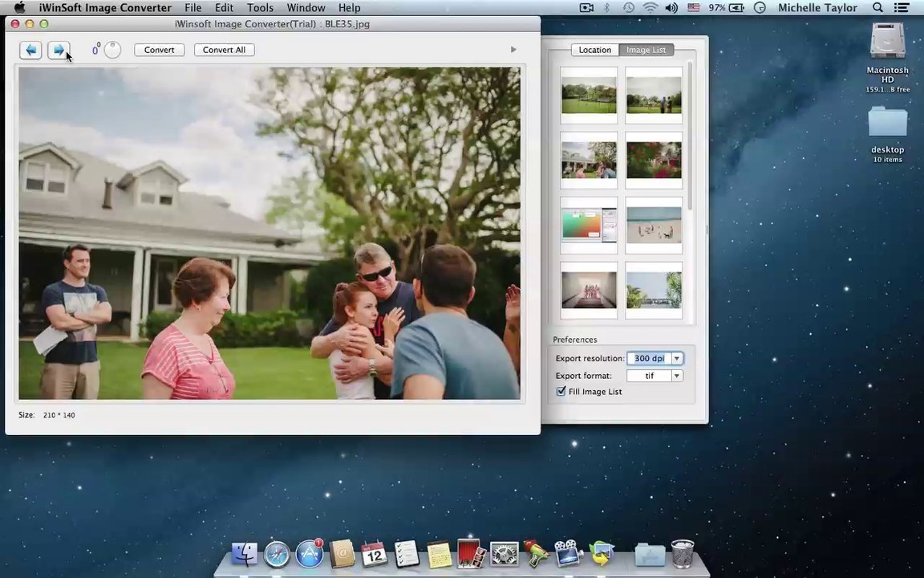The width and height of the screenshot is (924, 578).
Task: Open the Tools menu
Action: coord(260,8)
